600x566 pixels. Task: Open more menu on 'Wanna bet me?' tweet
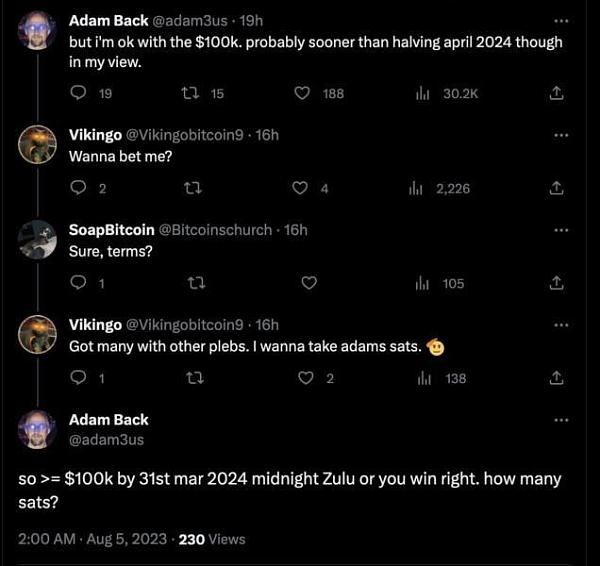click(560, 135)
